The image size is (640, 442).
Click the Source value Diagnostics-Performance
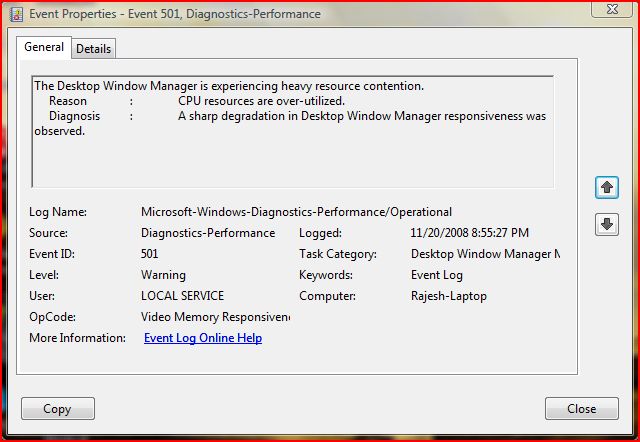click(x=208, y=233)
